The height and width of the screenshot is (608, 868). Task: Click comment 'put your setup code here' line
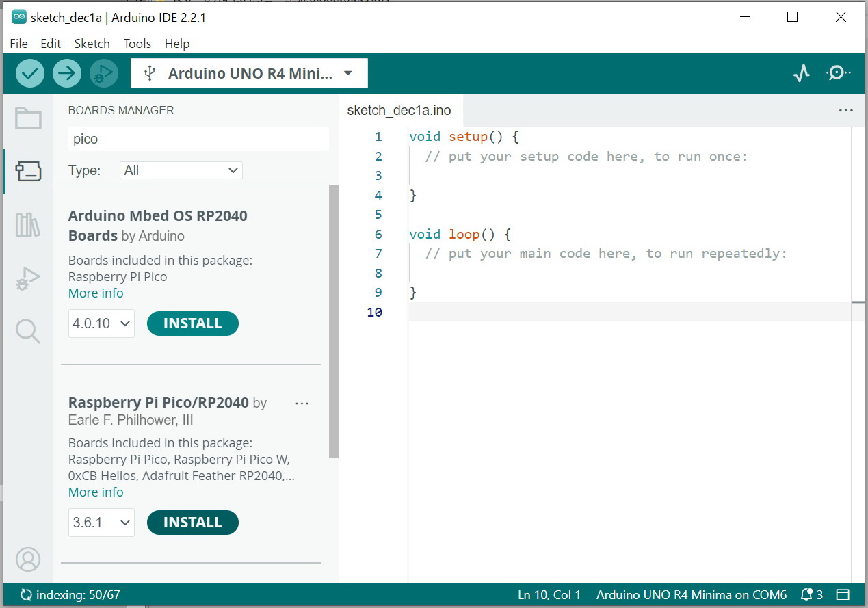click(586, 157)
